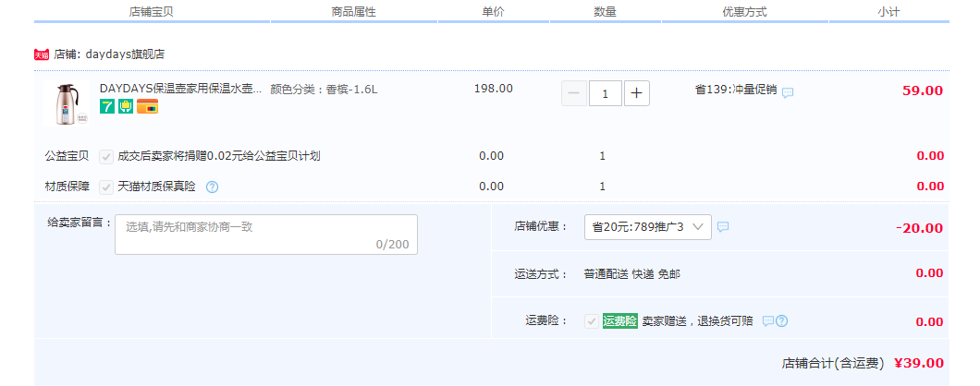Image resolution: width=980 pixels, height=386 pixels.
Task: Click the -20.00 store discount amount
Action: [x=919, y=228]
